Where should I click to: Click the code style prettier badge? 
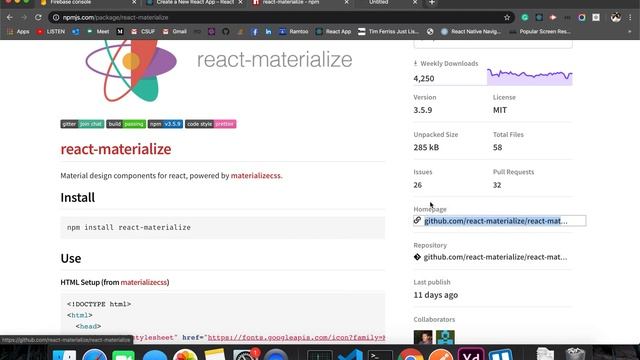point(211,124)
